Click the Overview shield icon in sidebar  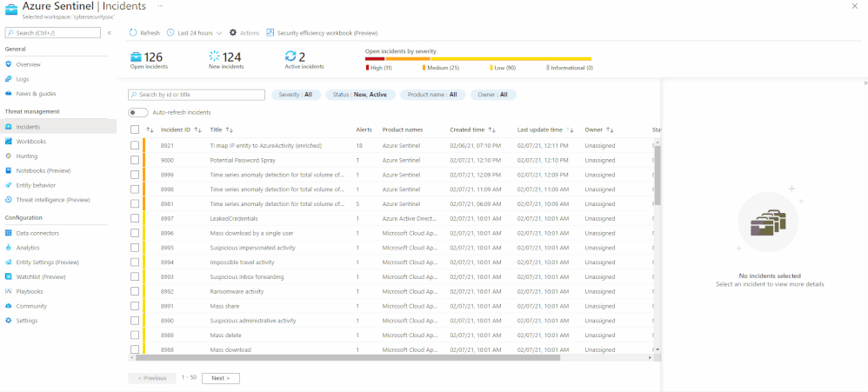pos(9,64)
